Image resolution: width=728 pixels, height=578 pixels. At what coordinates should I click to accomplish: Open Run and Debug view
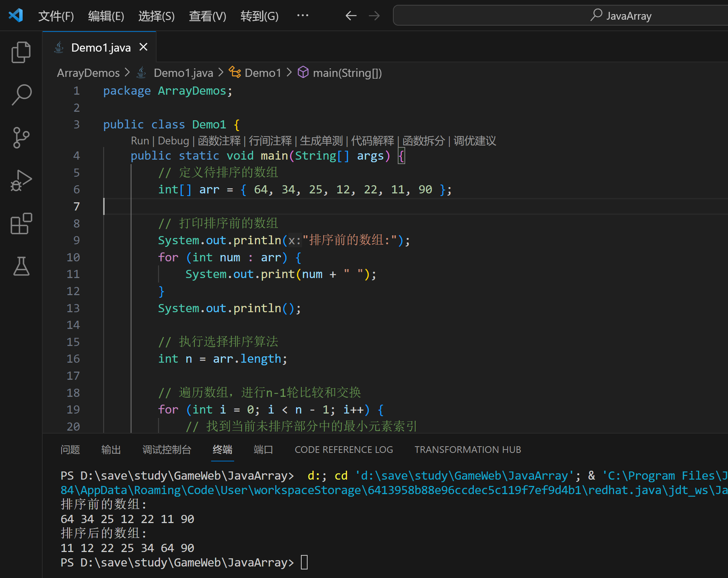[21, 181]
